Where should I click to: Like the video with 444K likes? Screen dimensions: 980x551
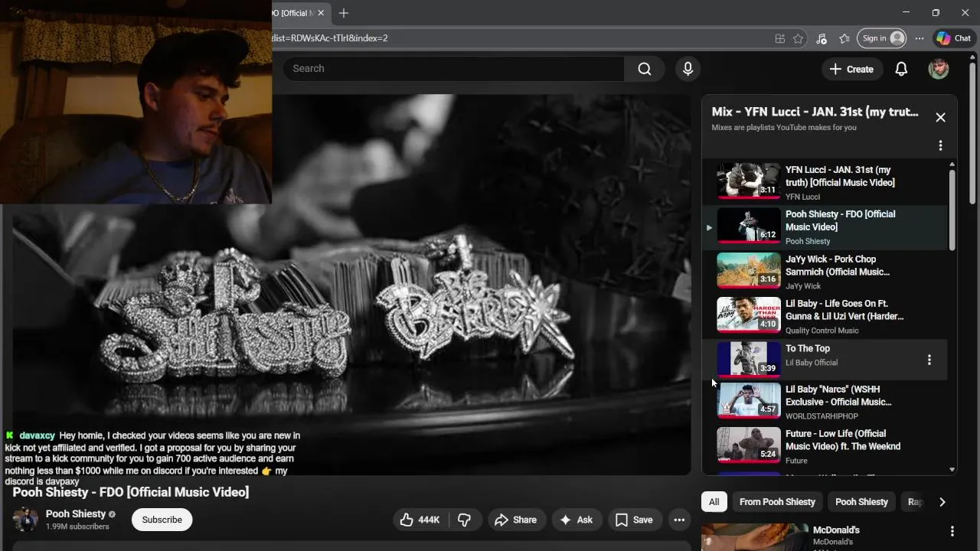pyautogui.click(x=420, y=520)
